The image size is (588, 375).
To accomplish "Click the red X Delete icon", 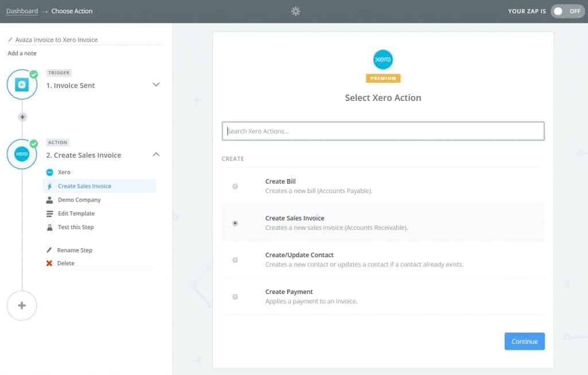I will tap(49, 264).
